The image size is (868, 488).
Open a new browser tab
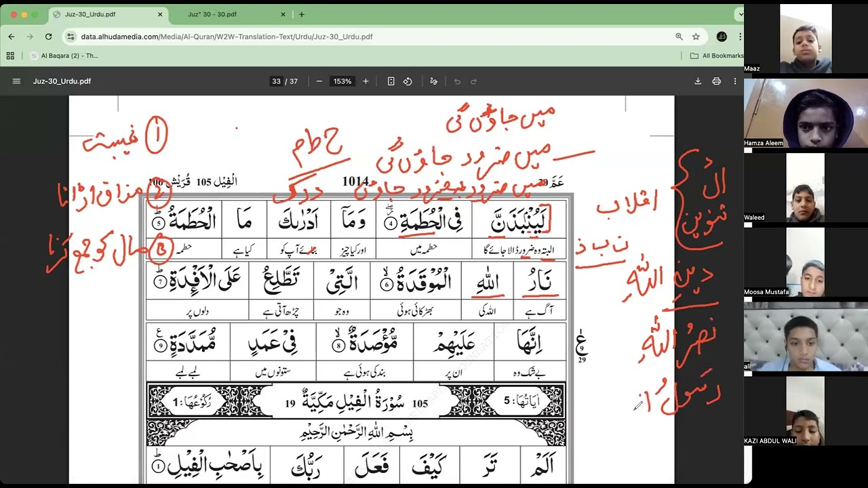pyautogui.click(x=302, y=14)
